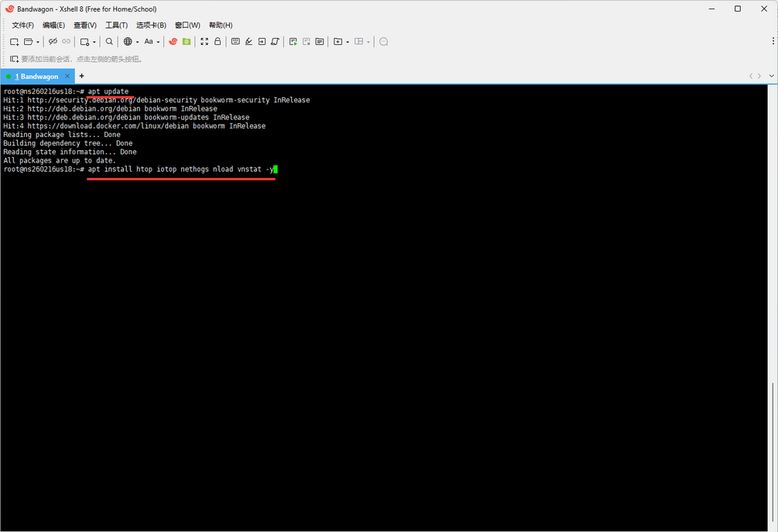
Task: Add a new tab with plus button
Action: click(81, 76)
